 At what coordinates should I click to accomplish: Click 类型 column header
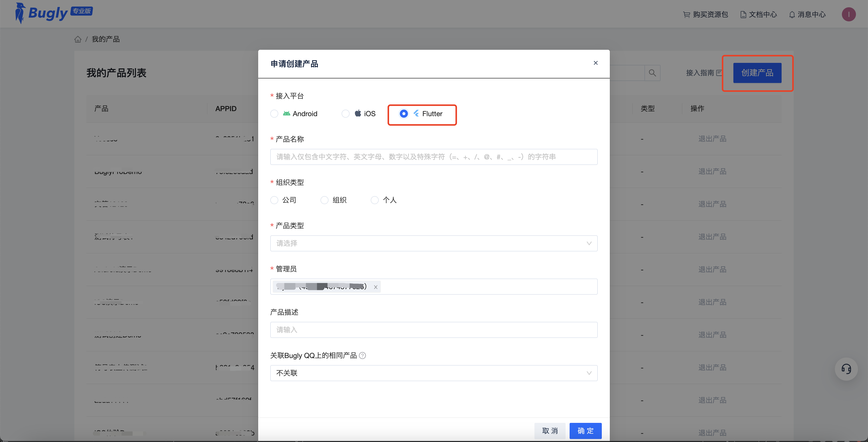point(647,109)
